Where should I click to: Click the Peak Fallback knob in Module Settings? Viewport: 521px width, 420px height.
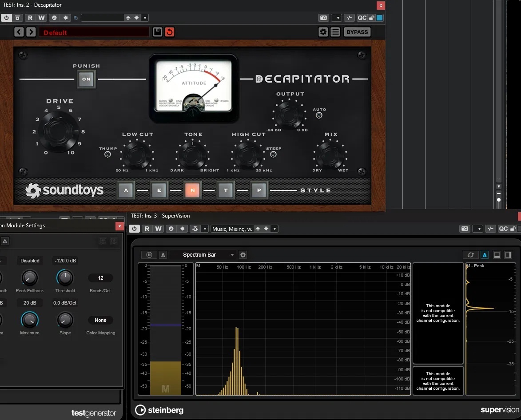(x=30, y=278)
